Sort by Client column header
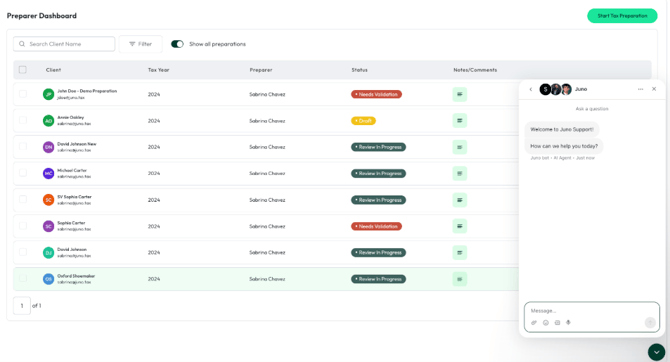Viewport: 670px width, 362px height. coord(53,70)
